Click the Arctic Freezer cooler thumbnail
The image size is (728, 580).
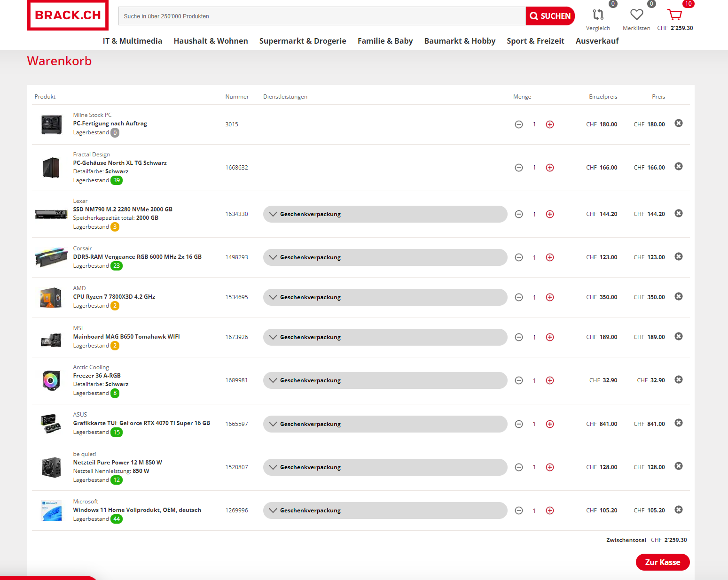(51, 380)
